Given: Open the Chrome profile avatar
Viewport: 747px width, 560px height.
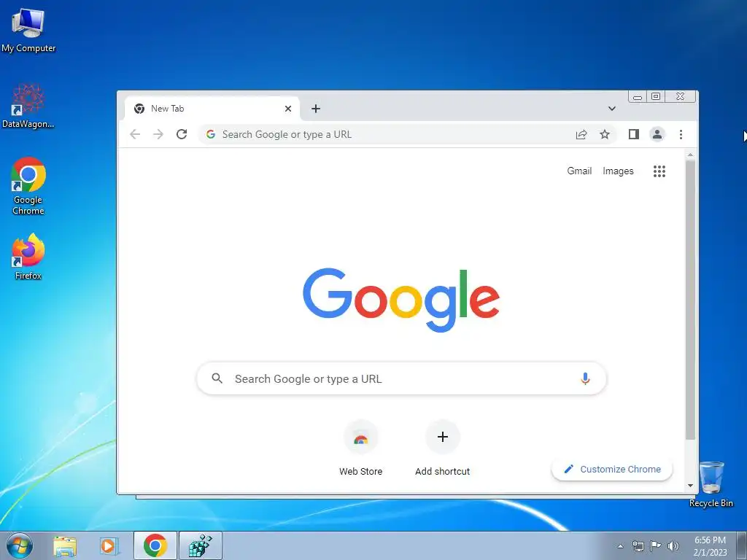Looking at the screenshot, I should pos(657,134).
